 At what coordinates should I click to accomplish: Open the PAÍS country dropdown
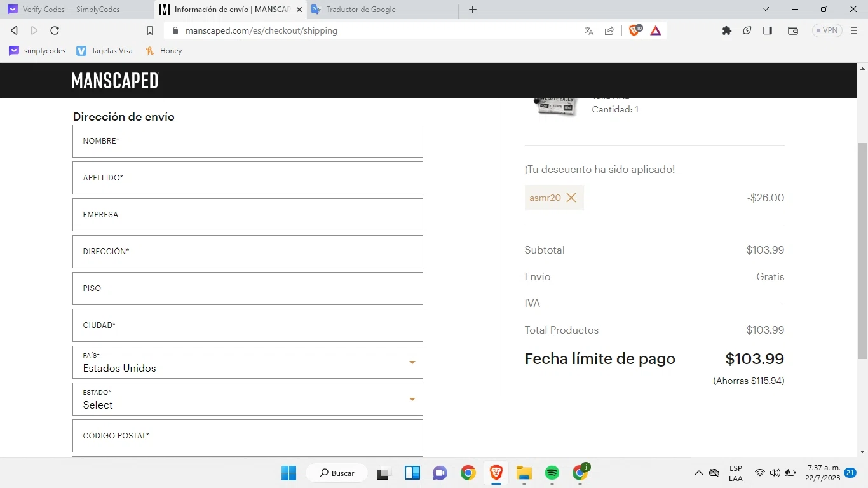tap(248, 362)
